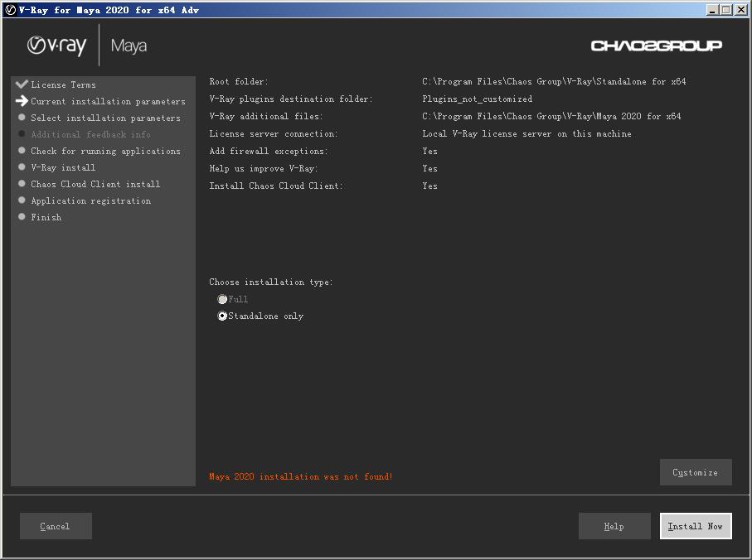Close the installer window
Viewport: 752px width, 560px height.
click(741, 10)
